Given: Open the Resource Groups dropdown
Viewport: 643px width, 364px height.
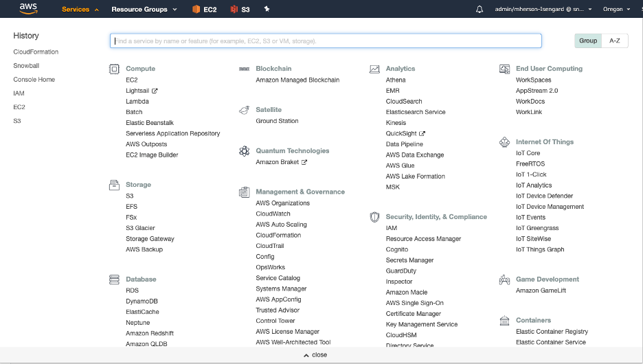Looking at the screenshot, I should click(x=144, y=9).
